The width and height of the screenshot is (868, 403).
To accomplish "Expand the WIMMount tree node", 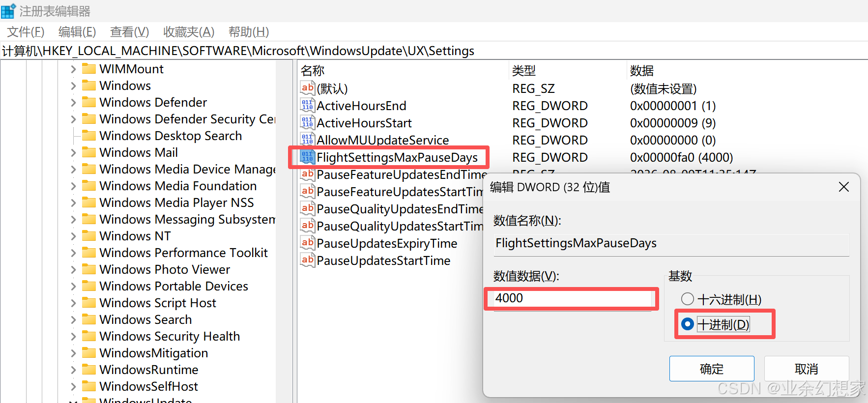I will (73, 69).
